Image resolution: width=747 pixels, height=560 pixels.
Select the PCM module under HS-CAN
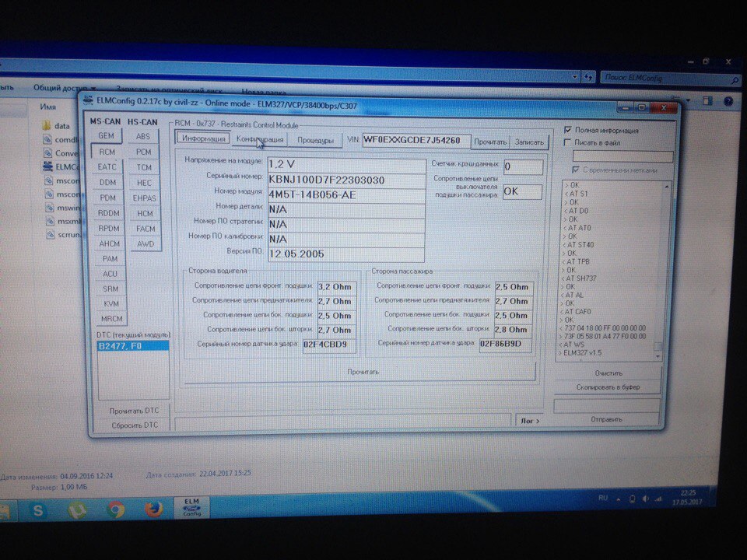143,152
